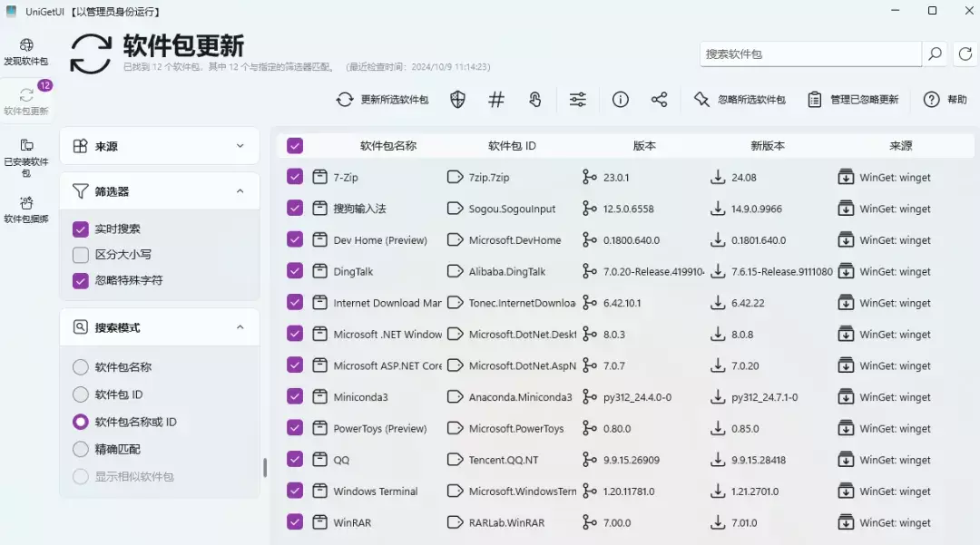The width and height of the screenshot is (980, 545).
Task: Click the py312_24.7.1-0 new version cell
Action: tap(764, 397)
